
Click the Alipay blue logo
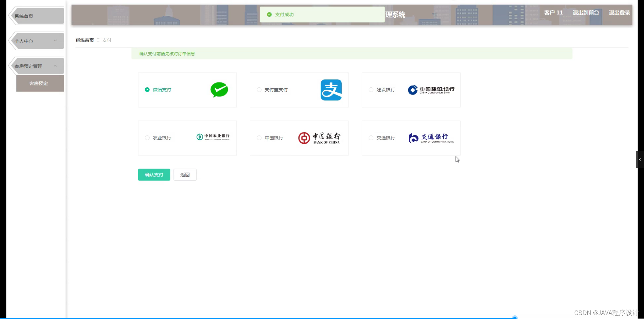[331, 90]
